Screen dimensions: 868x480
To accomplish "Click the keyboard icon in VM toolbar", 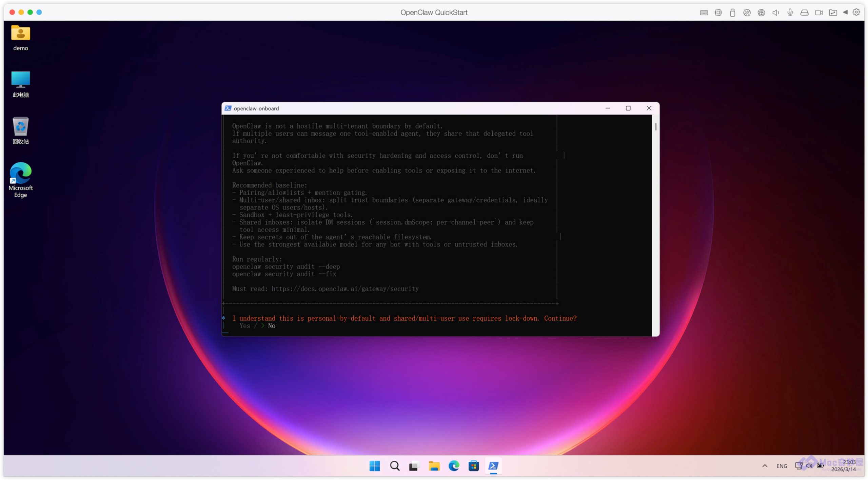I will [704, 13].
